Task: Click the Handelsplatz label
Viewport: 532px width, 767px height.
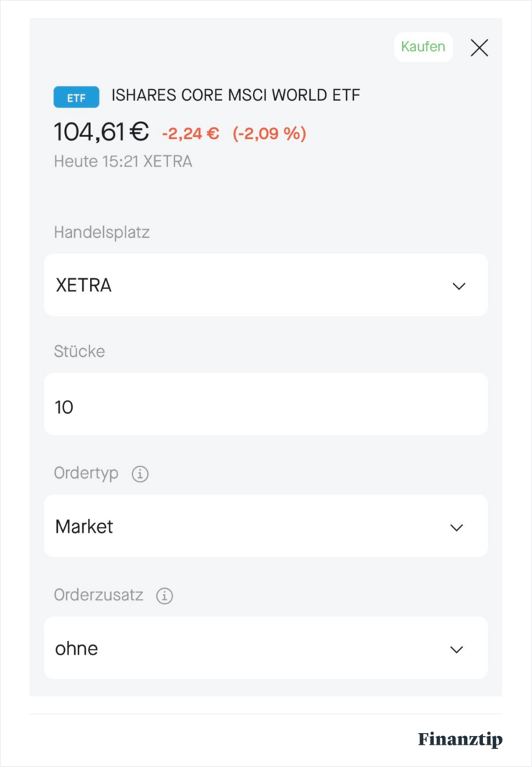Action: (x=102, y=232)
